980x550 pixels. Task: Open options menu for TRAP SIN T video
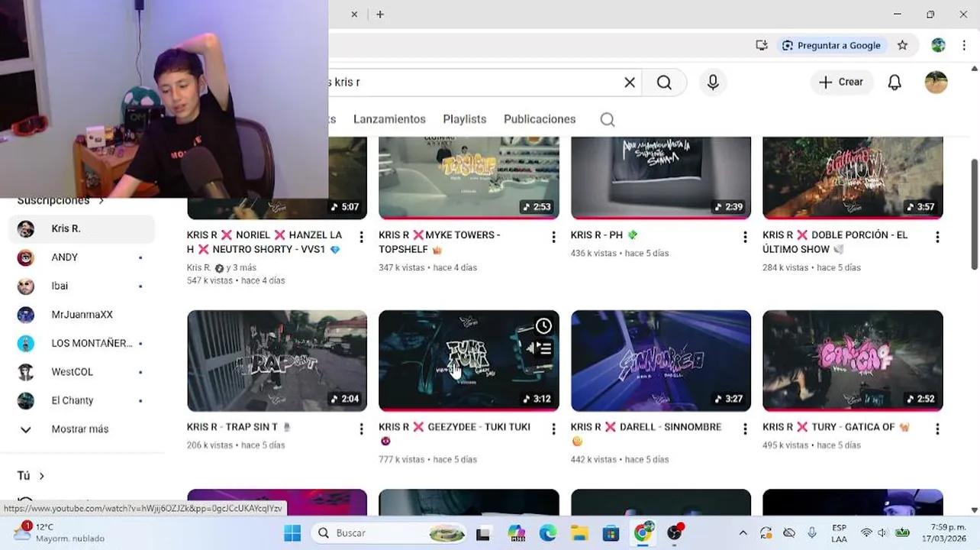tap(361, 429)
